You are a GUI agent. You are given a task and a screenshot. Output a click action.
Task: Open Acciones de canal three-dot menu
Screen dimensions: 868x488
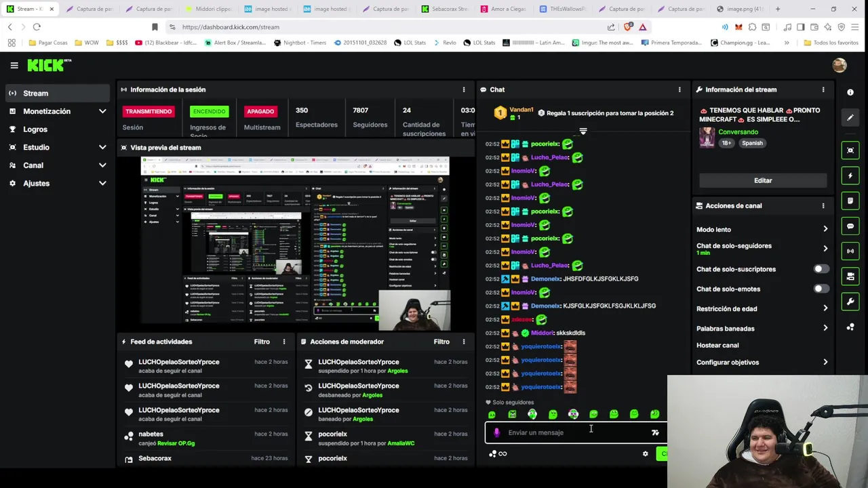tap(823, 205)
